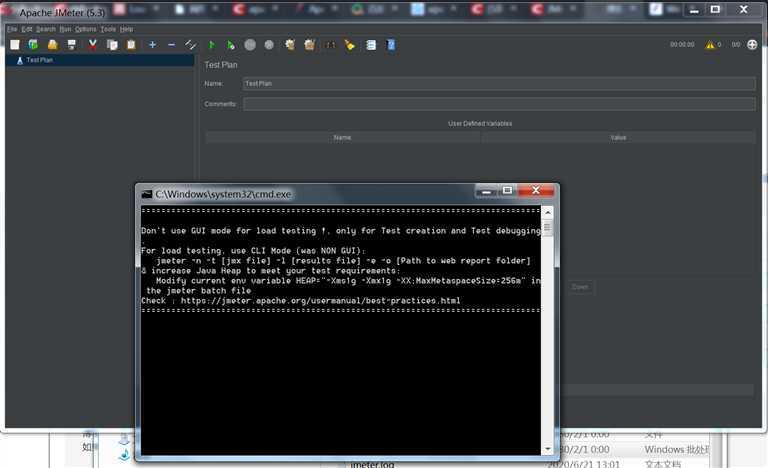The image size is (768, 468).
Task: Click the Clear All results icon
Action: click(x=310, y=45)
